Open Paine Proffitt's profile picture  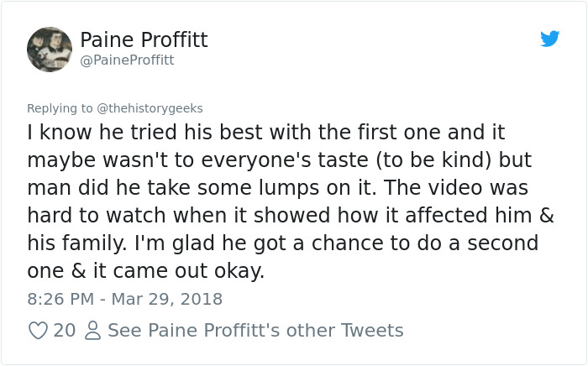point(50,49)
